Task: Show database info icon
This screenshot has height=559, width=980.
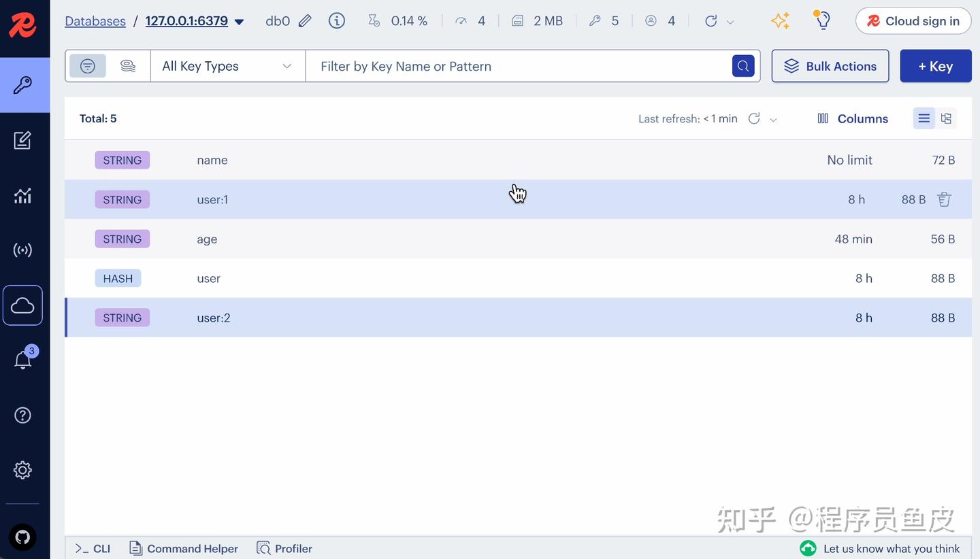Action: point(336,21)
